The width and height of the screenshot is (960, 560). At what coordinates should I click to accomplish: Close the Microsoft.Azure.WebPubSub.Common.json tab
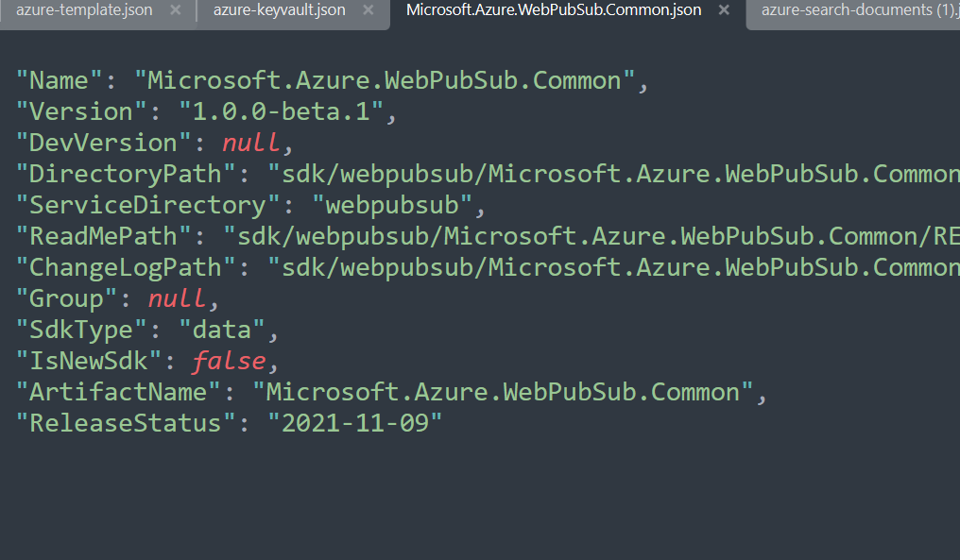click(x=724, y=9)
